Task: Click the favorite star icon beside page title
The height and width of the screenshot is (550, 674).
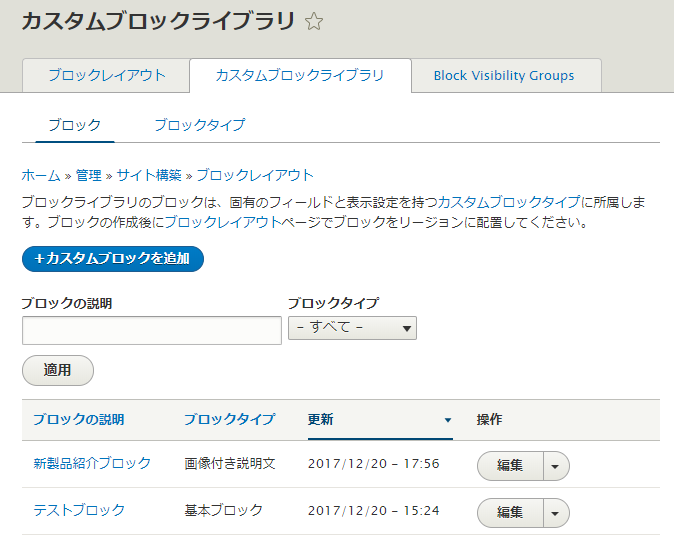Action: click(x=314, y=22)
